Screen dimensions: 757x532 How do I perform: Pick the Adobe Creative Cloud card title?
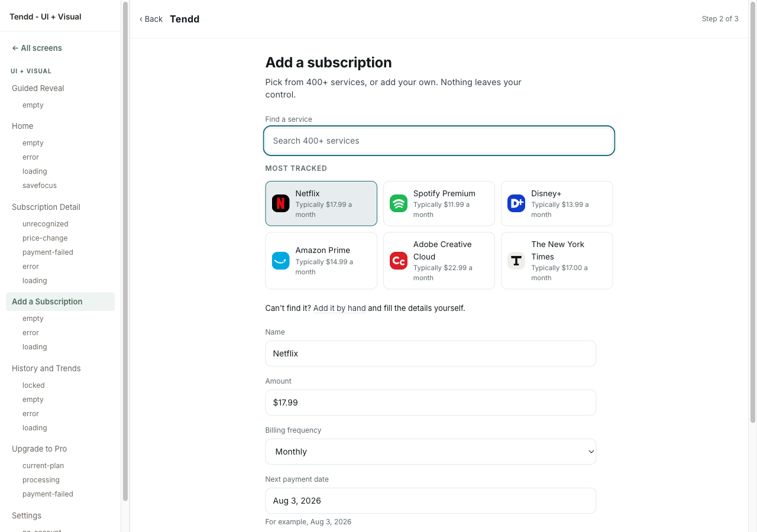tap(442, 250)
